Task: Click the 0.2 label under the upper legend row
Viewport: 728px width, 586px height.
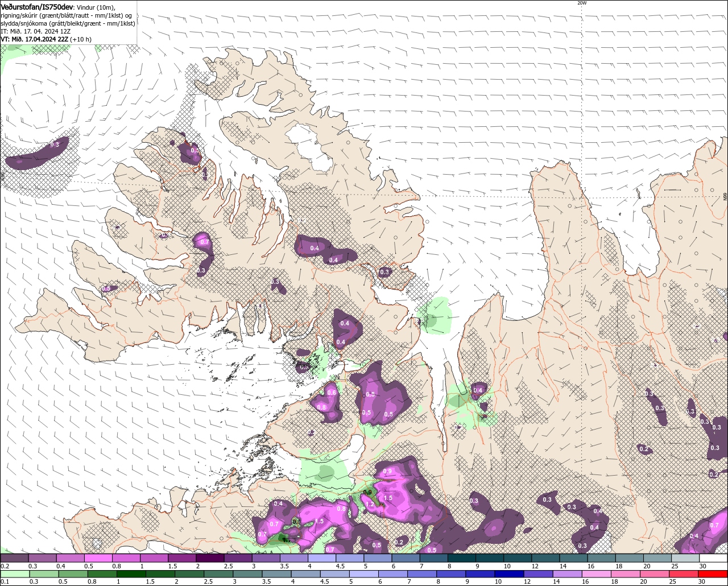Action: 5,566
